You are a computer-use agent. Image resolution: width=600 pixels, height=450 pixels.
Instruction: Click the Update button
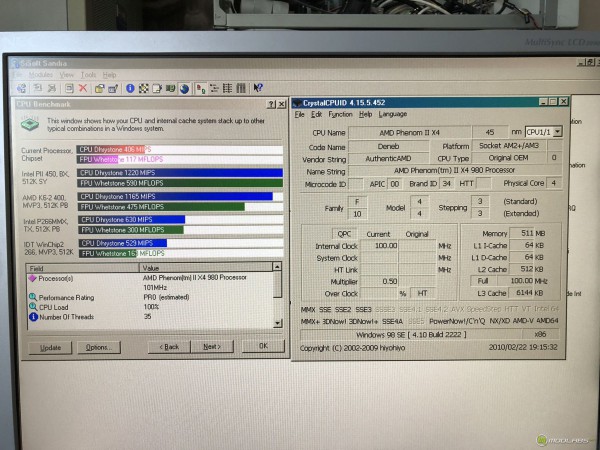click(x=50, y=347)
